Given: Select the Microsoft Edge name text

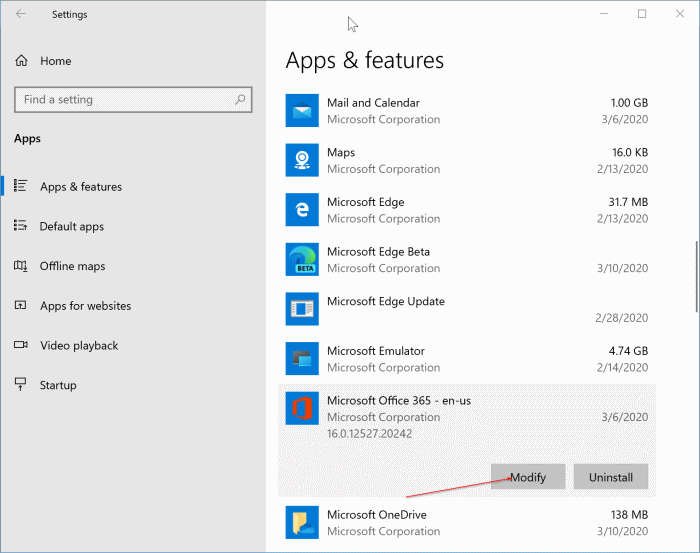Looking at the screenshot, I should click(x=366, y=202).
